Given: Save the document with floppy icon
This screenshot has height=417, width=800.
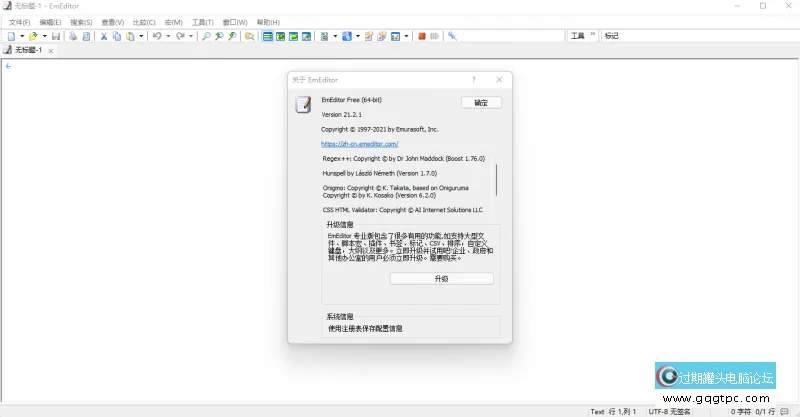Looking at the screenshot, I should pyautogui.click(x=56, y=36).
